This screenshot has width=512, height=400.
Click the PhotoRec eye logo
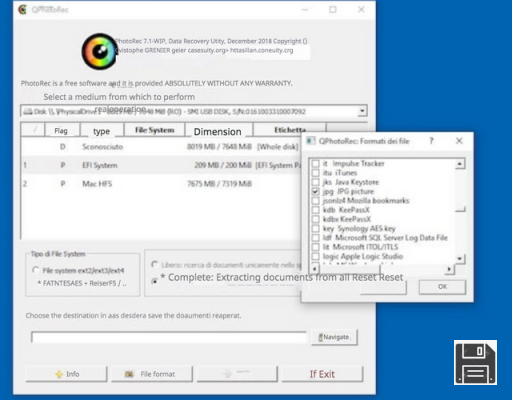99,51
